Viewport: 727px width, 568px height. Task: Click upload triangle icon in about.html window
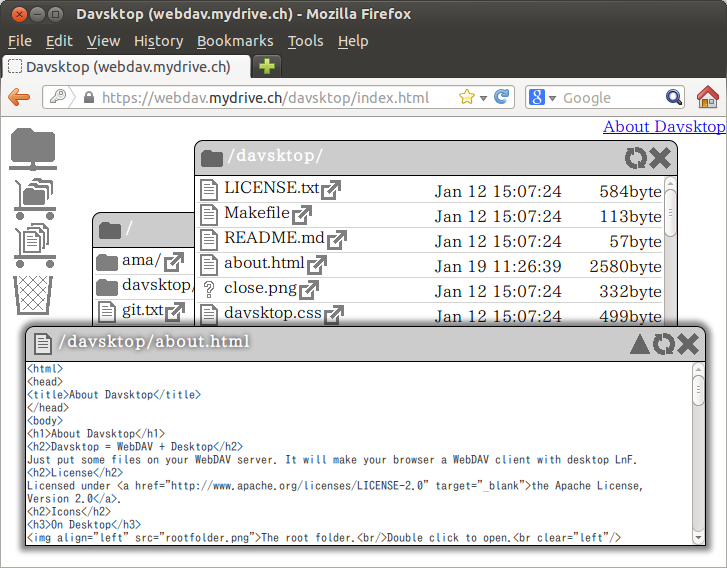pos(640,344)
